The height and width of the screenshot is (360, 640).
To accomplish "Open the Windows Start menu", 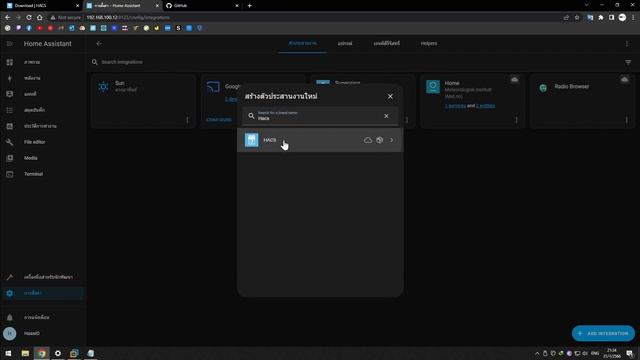I will 8,353.
